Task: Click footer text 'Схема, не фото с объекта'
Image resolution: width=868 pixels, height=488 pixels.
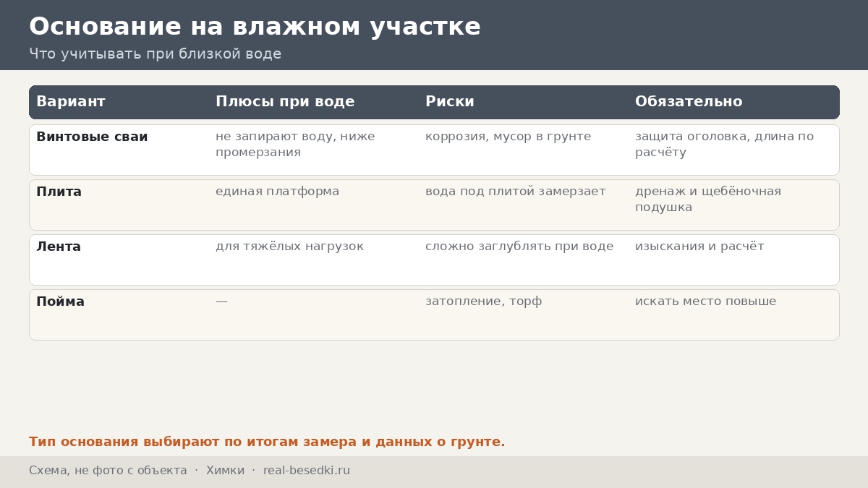Action: 108,471
